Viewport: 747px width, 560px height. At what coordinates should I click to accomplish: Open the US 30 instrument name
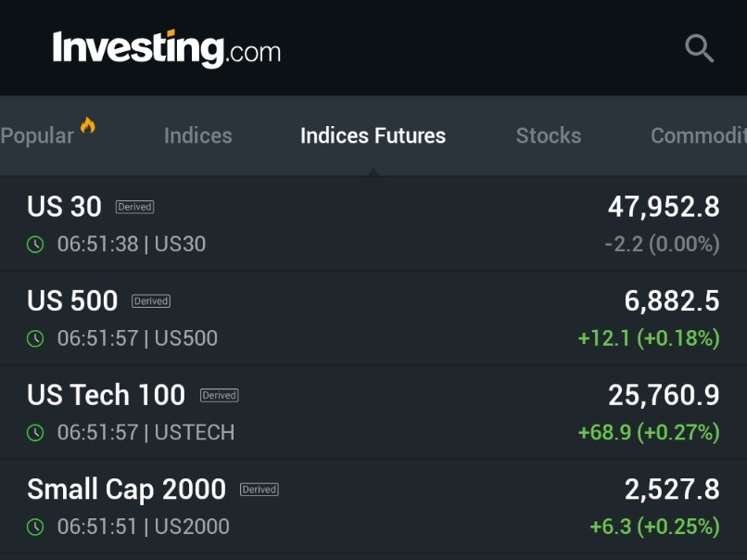click(x=64, y=207)
